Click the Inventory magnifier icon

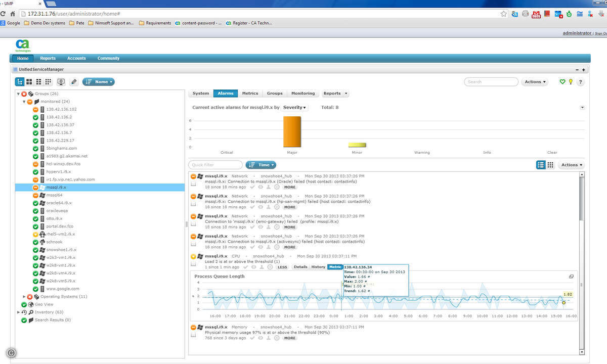(31, 312)
